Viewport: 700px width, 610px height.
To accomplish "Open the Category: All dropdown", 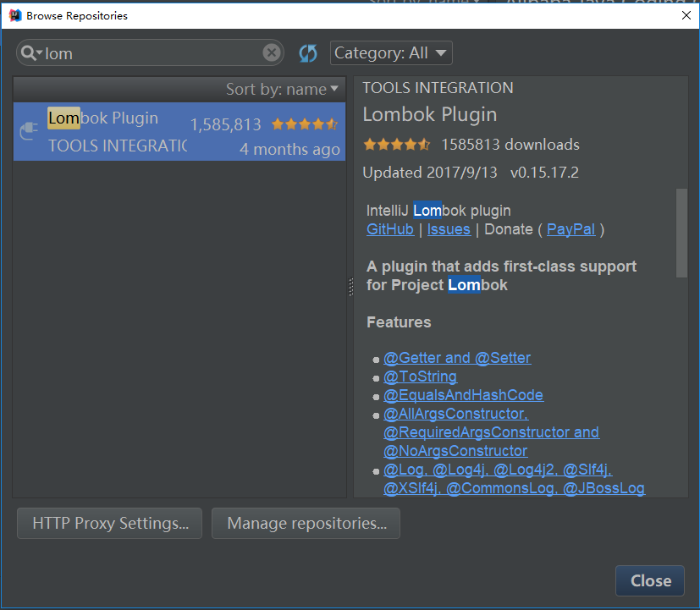I will point(391,53).
